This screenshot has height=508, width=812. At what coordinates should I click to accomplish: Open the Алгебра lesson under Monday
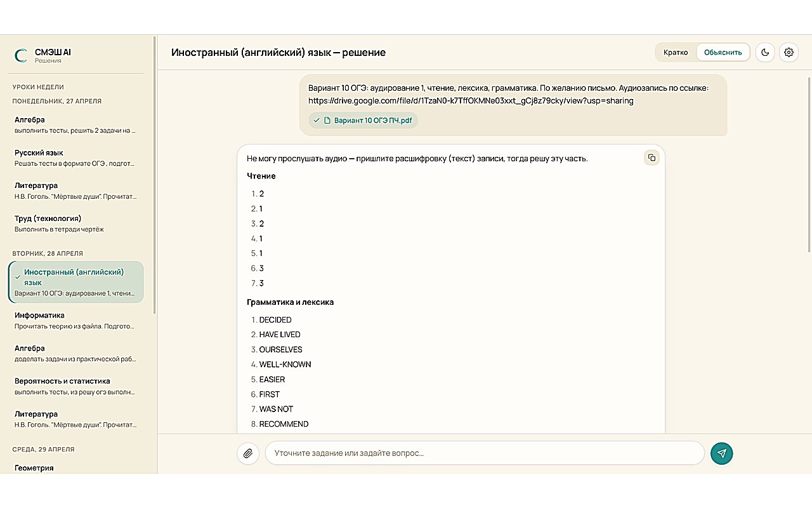tap(76, 124)
